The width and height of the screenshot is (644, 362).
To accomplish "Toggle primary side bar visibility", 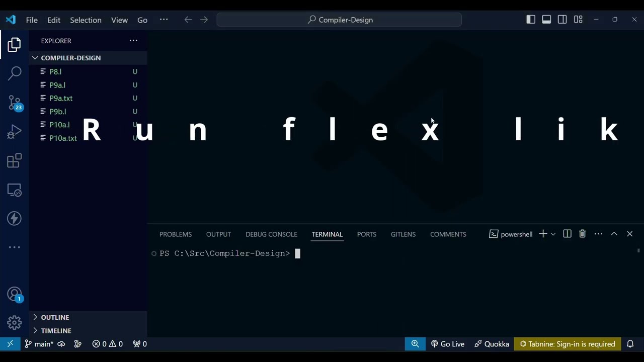I will coord(531,20).
